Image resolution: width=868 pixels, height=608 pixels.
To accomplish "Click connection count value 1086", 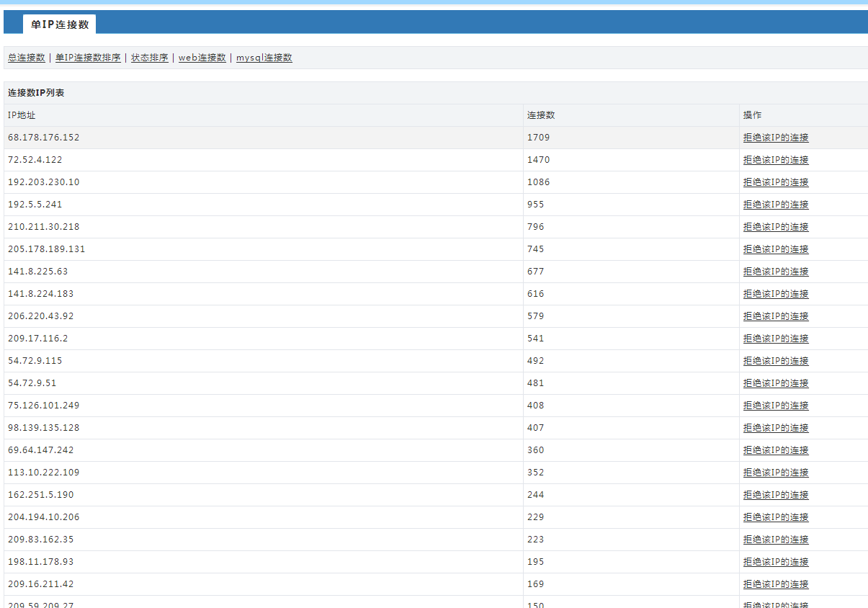I will (x=539, y=182).
